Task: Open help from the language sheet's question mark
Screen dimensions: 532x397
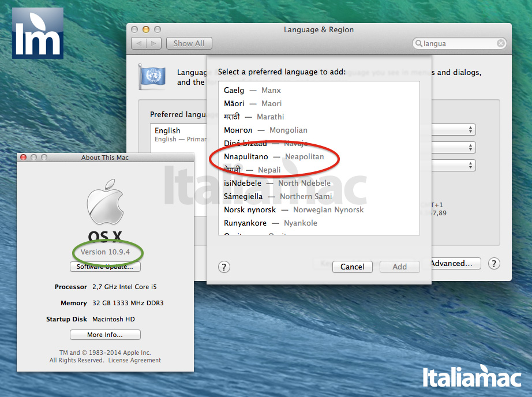Action: tap(224, 267)
